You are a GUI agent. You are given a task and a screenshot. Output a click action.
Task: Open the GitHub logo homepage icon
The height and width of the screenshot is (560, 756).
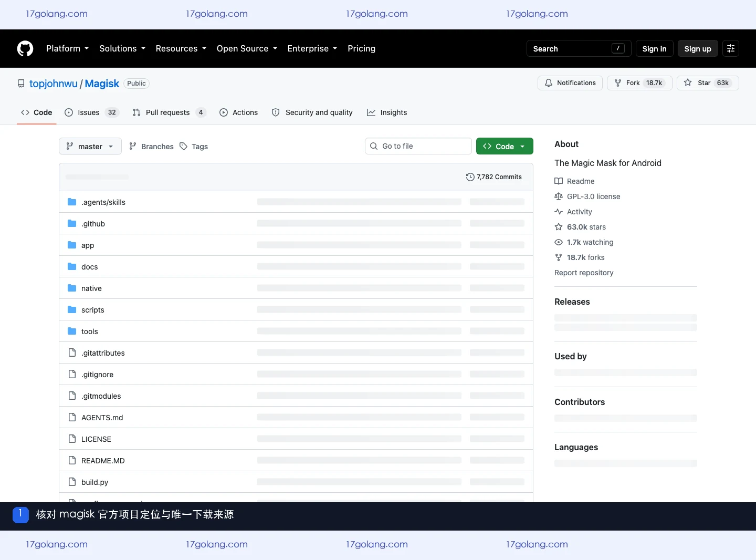coord(25,48)
